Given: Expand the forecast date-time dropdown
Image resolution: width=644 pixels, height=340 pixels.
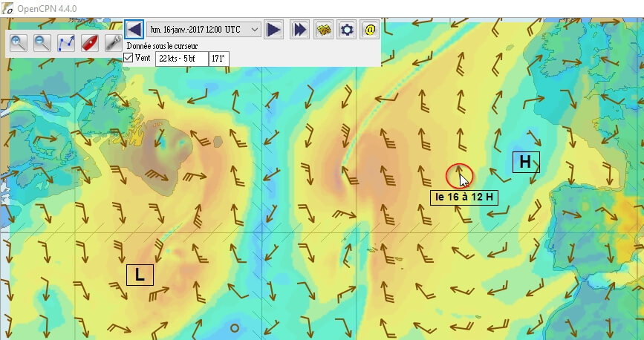Looking at the screenshot, I should click(x=255, y=30).
